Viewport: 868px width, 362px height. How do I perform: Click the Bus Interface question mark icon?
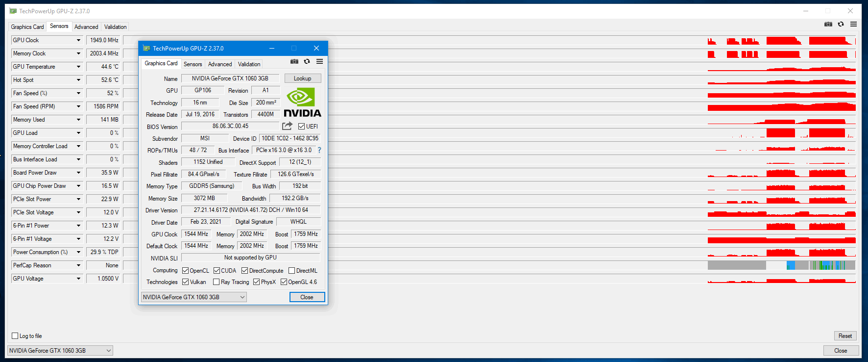tap(319, 150)
